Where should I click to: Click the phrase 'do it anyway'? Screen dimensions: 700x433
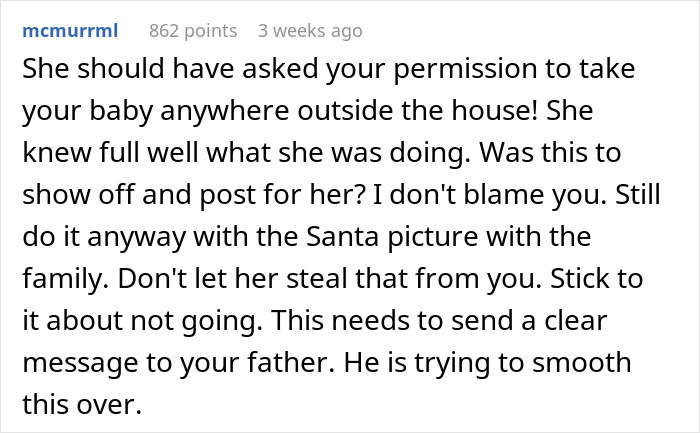[x=88, y=238]
